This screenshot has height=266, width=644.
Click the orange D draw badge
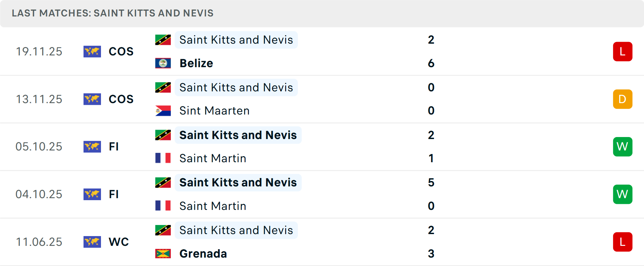click(x=623, y=99)
